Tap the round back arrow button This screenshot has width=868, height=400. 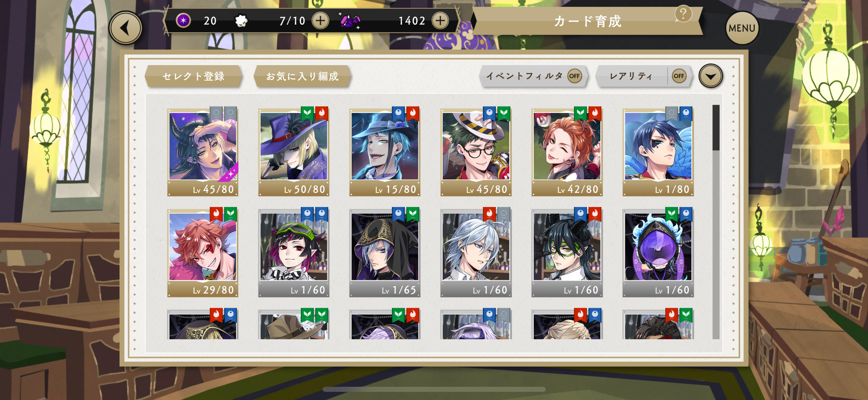pyautogui.click(x=125, y=28)
